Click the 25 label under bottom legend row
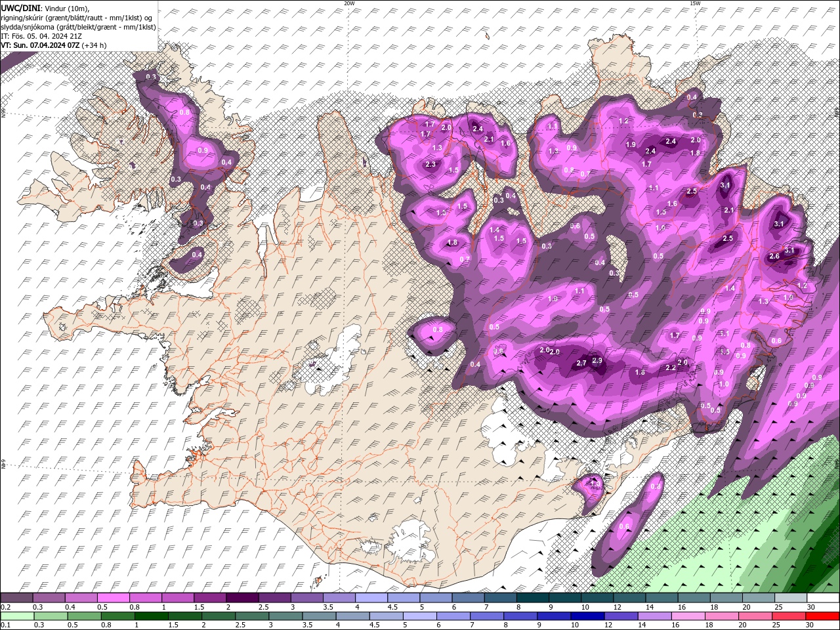The width and height of the screenshot is (840, 630). pos(774,625)
